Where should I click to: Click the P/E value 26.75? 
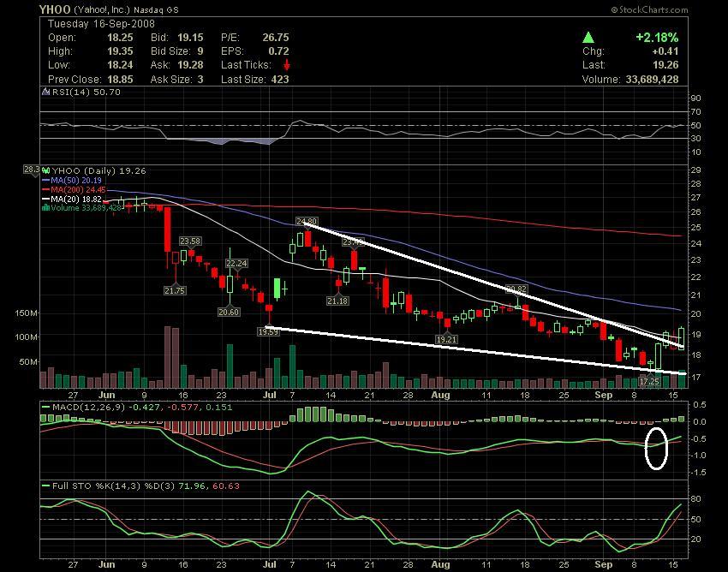pyautogui.click(x=275, y=38)
